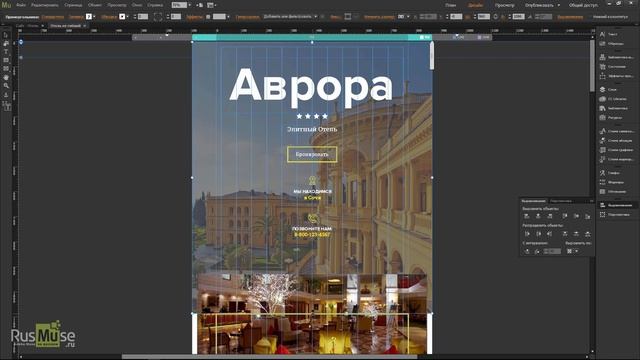Viewport: 640px width, 360px height.
Task: Open the bullet styles panel
Action: pos(616,159)
